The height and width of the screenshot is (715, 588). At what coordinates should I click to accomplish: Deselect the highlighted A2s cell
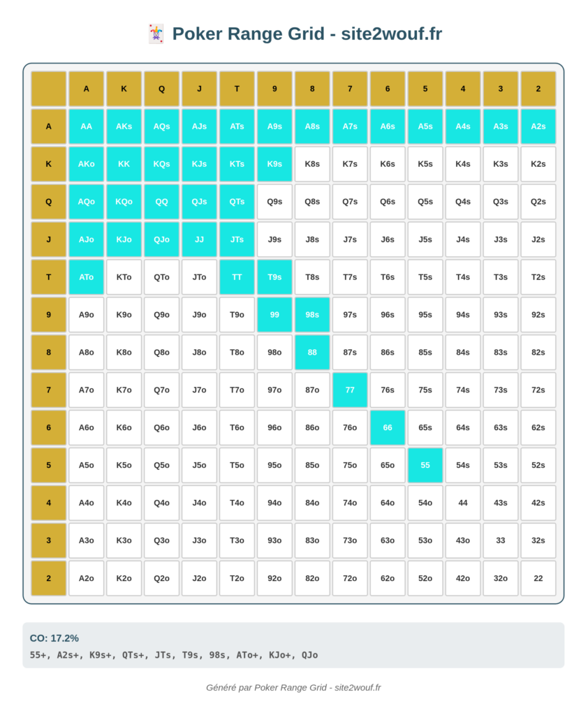coord(538,126)
